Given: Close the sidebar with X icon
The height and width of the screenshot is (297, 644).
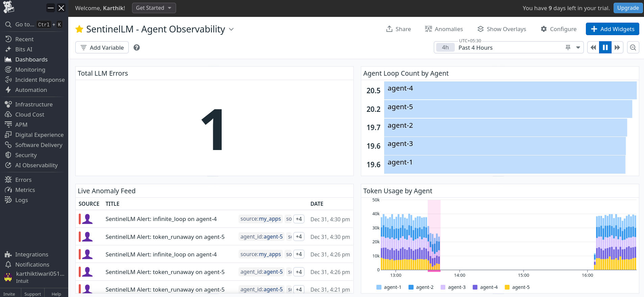Looking at the screenshot, I should tap(61, 8).
